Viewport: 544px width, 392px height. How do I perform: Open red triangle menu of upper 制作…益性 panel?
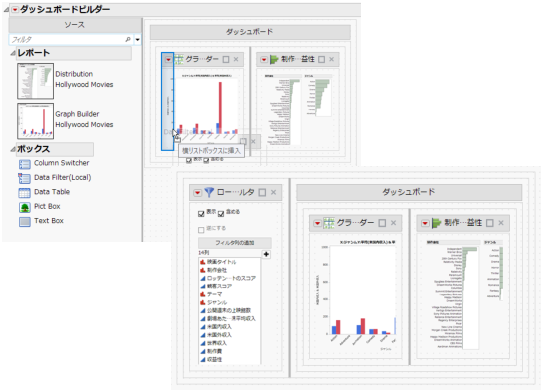264,60
